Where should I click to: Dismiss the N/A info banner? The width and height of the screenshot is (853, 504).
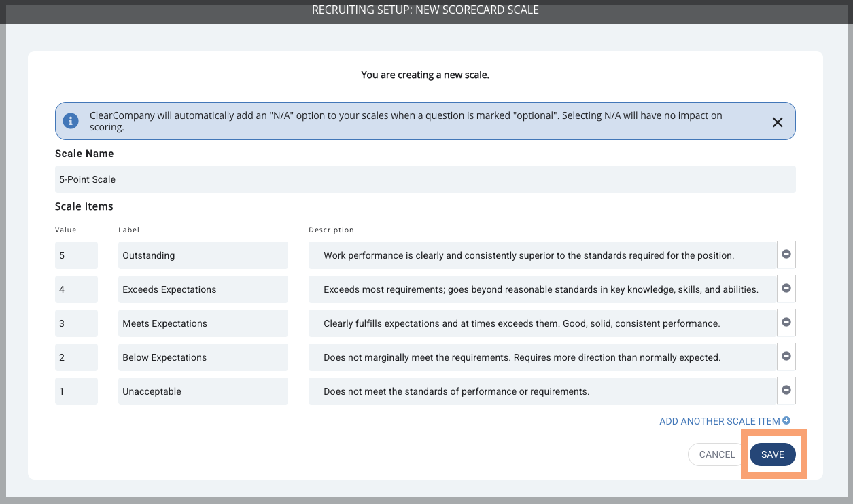pyautogui.click(x=778, y=122)
